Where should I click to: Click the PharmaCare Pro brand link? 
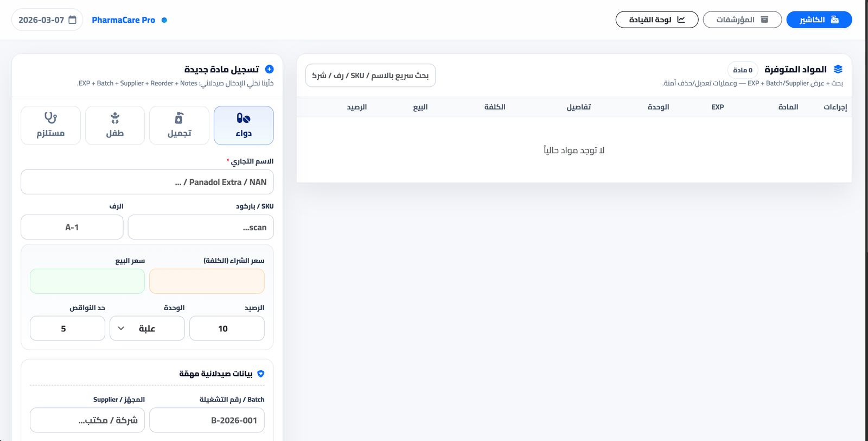[123, 20]
